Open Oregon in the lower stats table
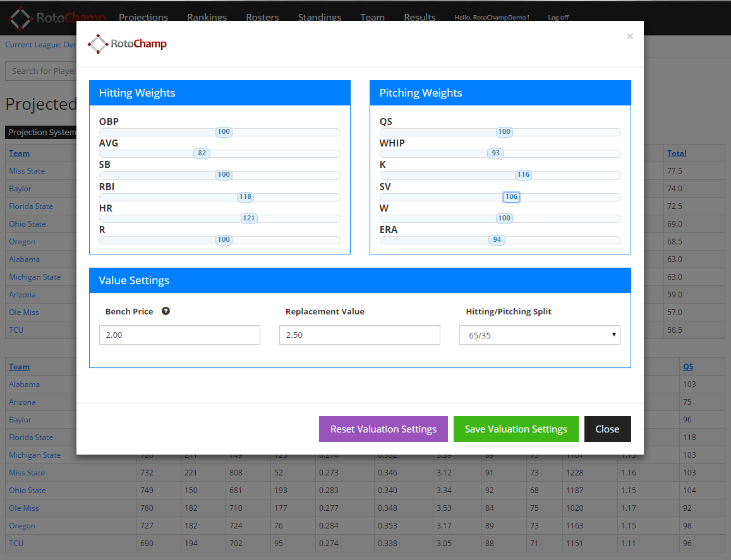731x560 pixels. 22,525
